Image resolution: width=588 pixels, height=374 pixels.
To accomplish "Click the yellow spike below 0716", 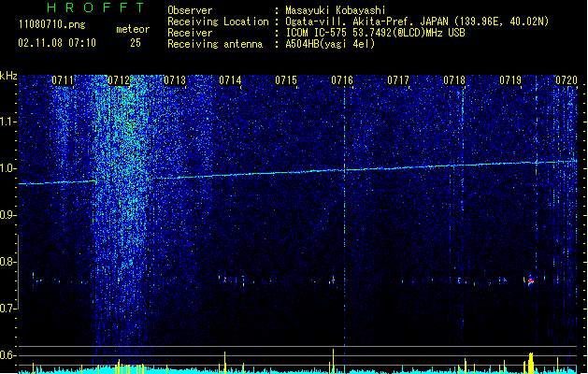I will 333,361.
